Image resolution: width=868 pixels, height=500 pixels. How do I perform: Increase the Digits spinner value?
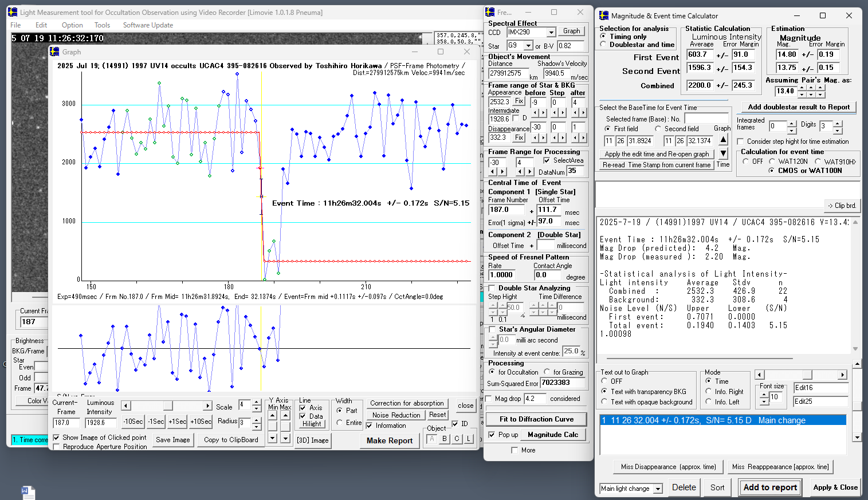point(838,123)
